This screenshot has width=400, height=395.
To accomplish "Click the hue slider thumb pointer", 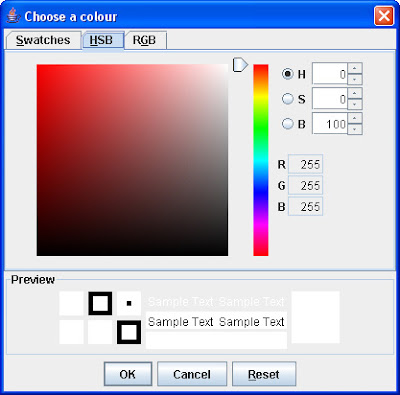I will click(x=240, y=64).
